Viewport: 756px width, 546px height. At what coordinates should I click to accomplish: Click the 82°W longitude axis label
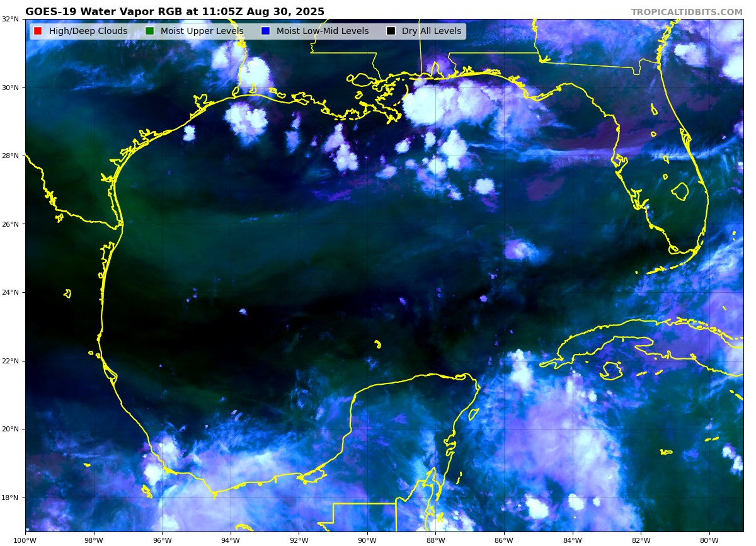641,540
